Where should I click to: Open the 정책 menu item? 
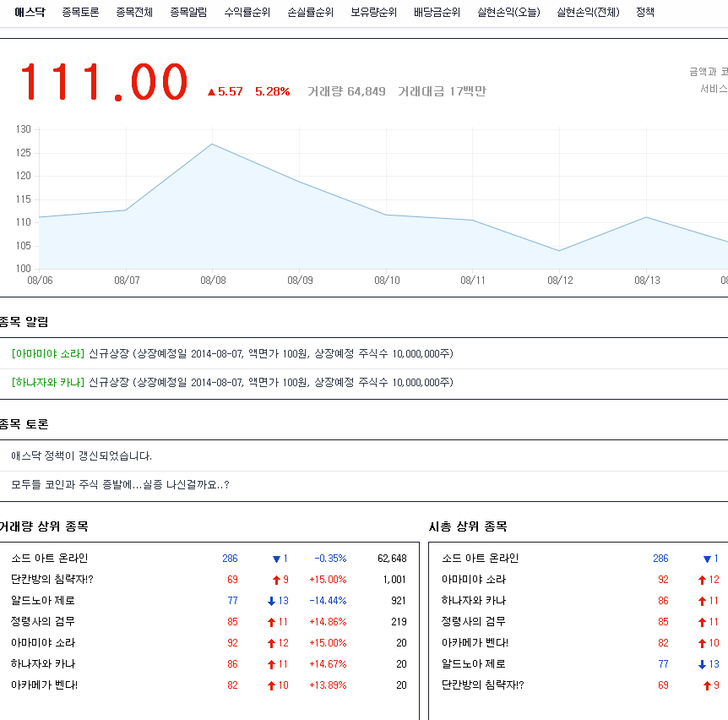(645, 13)
